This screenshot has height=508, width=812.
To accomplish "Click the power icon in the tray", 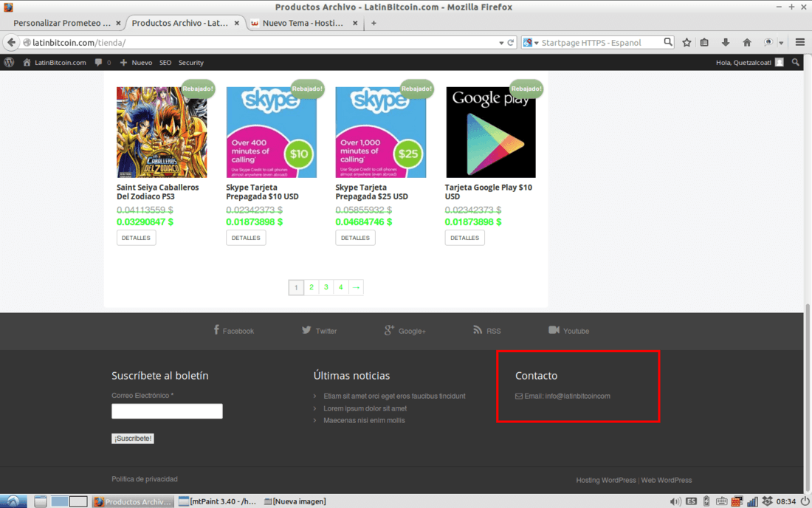I will pos(805,501).
